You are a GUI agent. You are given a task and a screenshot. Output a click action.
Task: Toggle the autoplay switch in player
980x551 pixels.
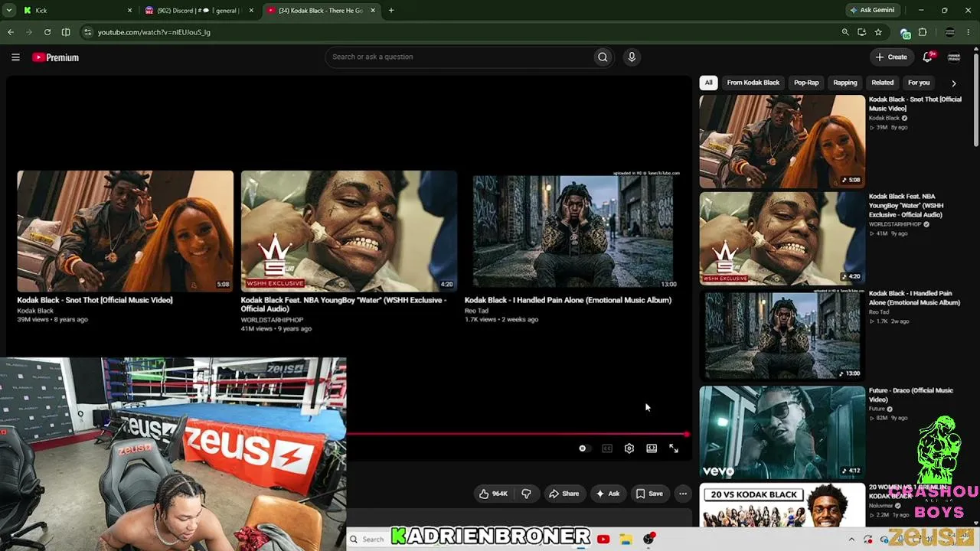pyautogui.click(x=583, y=448)
